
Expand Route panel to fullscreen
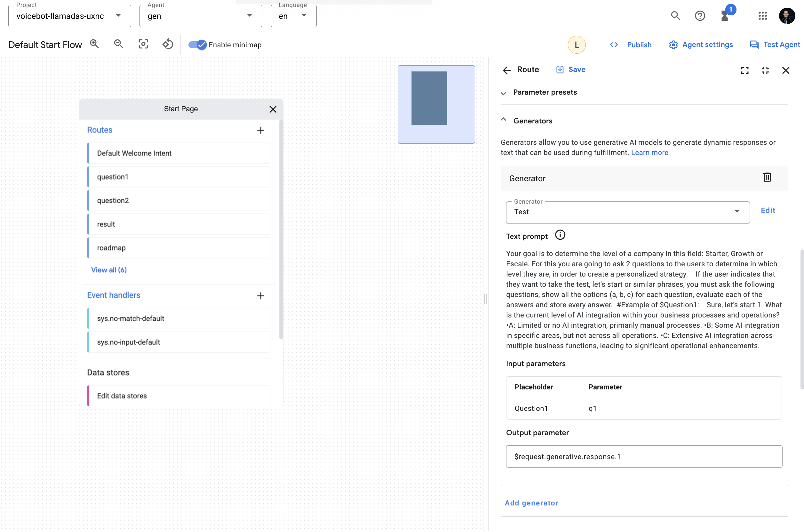coord(744,70)
